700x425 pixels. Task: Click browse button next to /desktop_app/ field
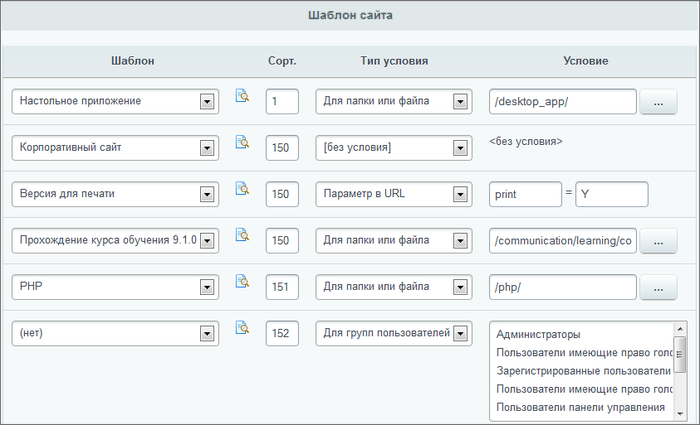pos(658,102)
